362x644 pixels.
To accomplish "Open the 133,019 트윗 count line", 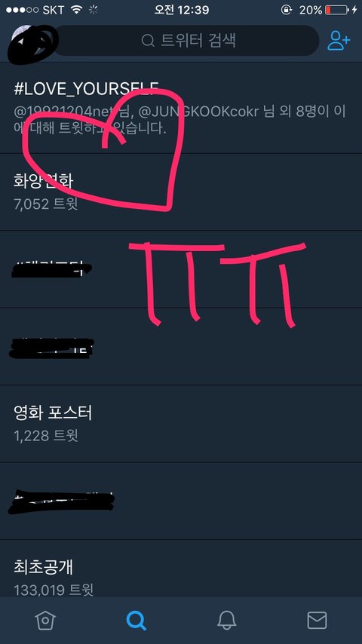I will coord(54,590).
